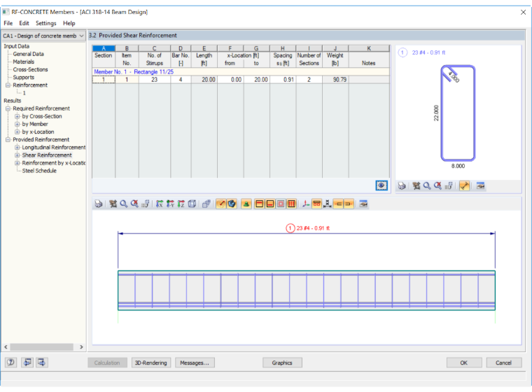The height and width of the screenshot is (392, 532).
Task: Click the find member tool in lower graphic toolbar
Action: pyautogui.click(x=113, y=204)
